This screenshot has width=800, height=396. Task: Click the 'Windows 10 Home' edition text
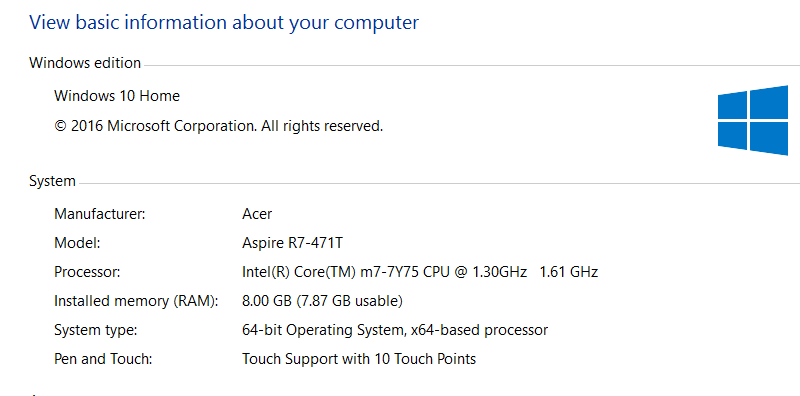pos(117,96)
